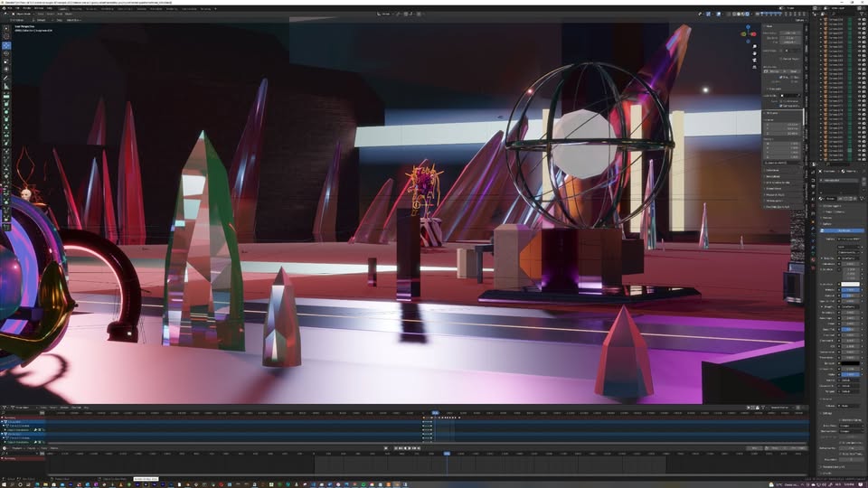Activate the Scale tool in the toolbar
The image size is (868, 488).
[x=6, y=62]
